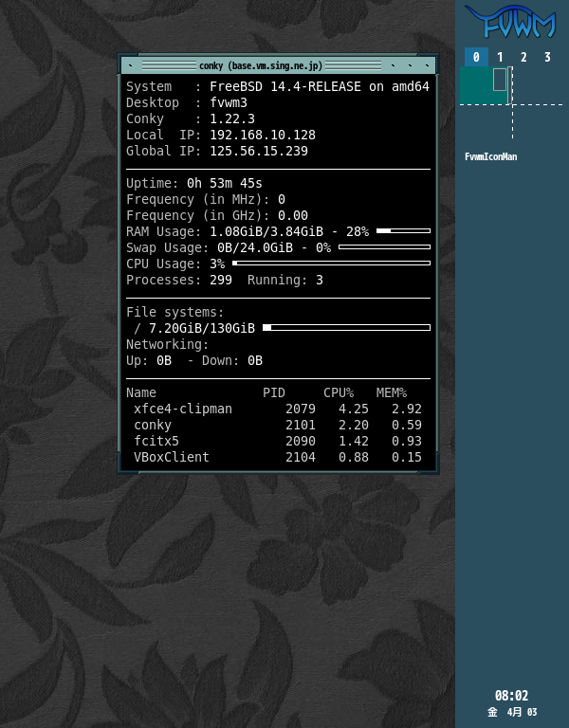569x728 pixels.
Task: Switch to desktop 0 in the pager
Action: click(x=476, y=57)
